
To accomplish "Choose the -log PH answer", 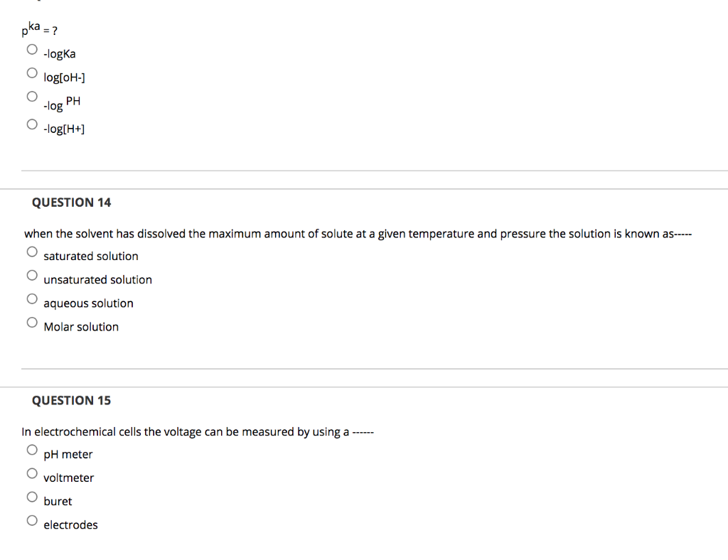I will [32, 96].
